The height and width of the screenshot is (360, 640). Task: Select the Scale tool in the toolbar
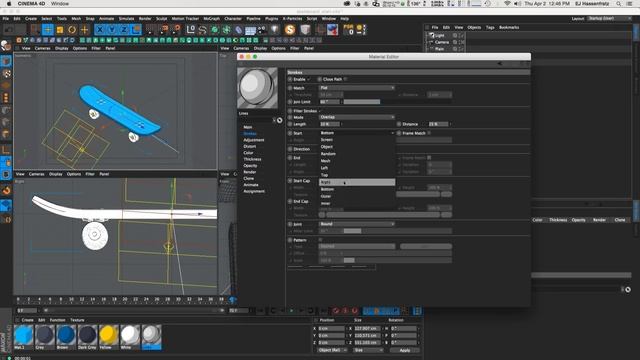click(60, 30)
